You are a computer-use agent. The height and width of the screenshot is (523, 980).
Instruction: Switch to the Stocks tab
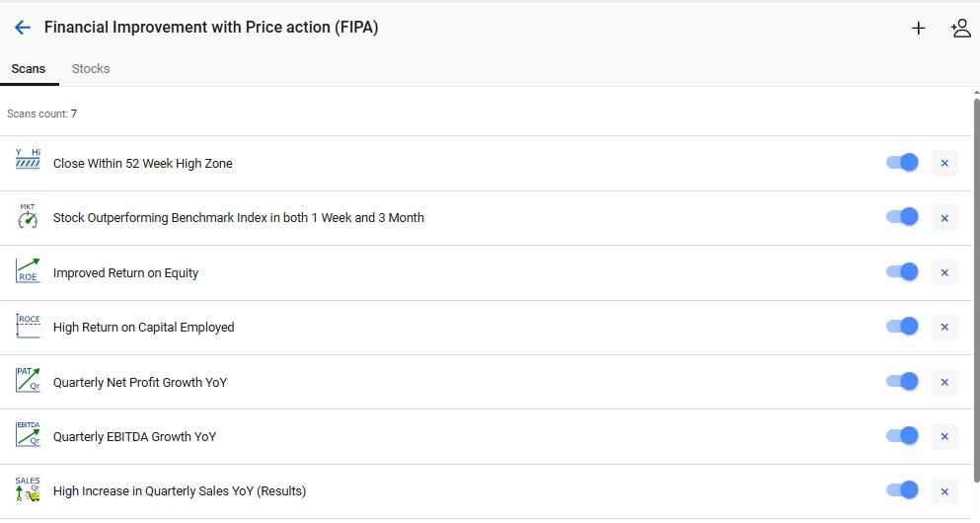pyautogui.click(x=91, y=69)
